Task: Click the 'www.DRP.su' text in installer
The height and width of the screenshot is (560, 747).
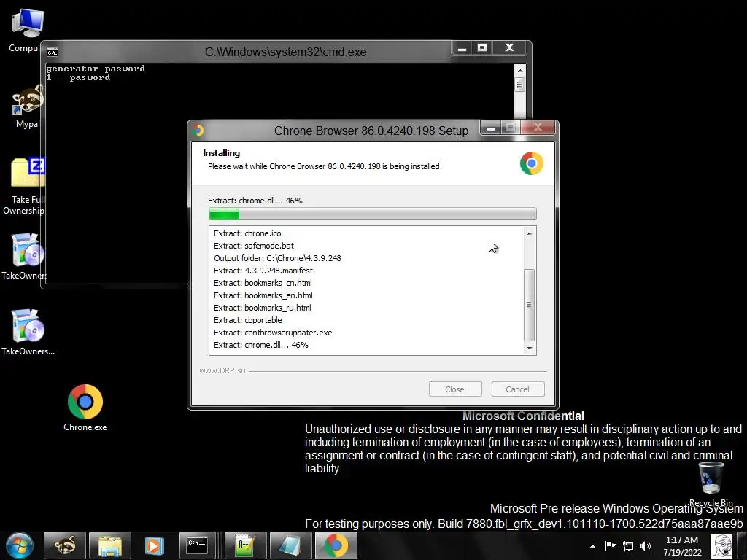Action: coord(222,370)
